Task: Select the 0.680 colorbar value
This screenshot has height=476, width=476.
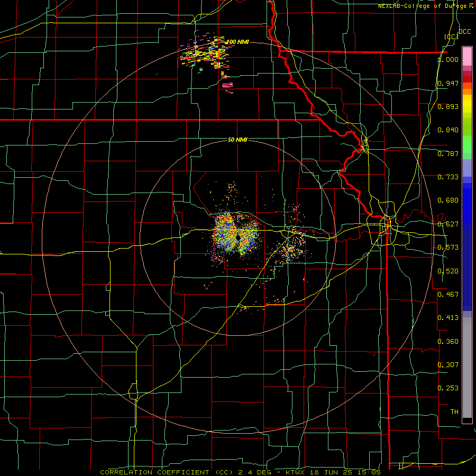Action: [448, 200]
